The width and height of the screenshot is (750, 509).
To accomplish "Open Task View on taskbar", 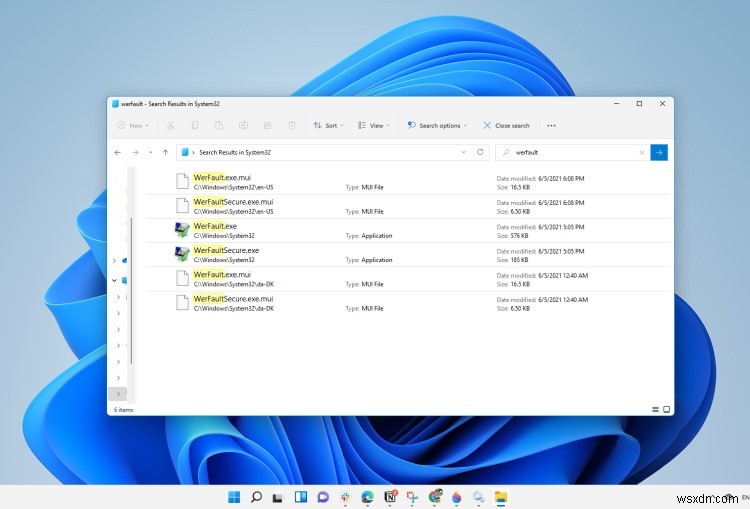I will pos(277,498).
